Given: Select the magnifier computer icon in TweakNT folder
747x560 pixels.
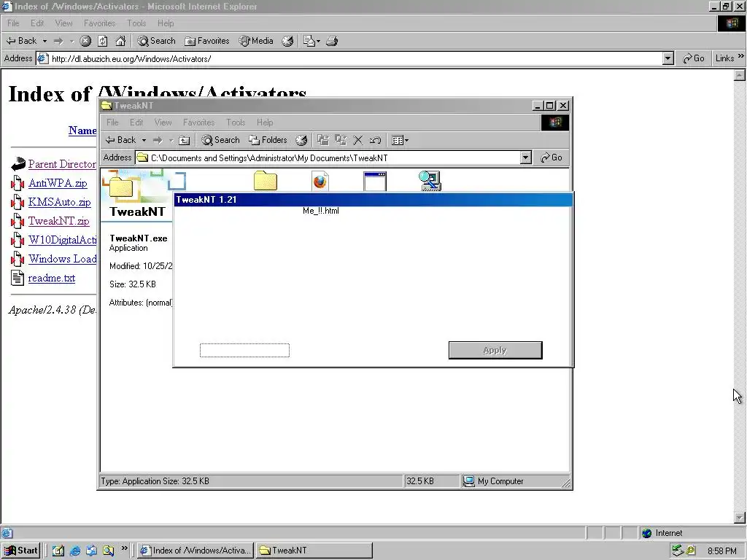Looking at the screenshot, I should pyautogui.click(x=430, y=181).
